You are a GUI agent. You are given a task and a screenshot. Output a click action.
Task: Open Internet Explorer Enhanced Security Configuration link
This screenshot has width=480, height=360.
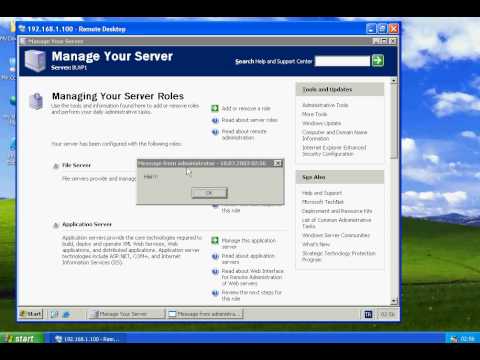click(x=334, y=151)
